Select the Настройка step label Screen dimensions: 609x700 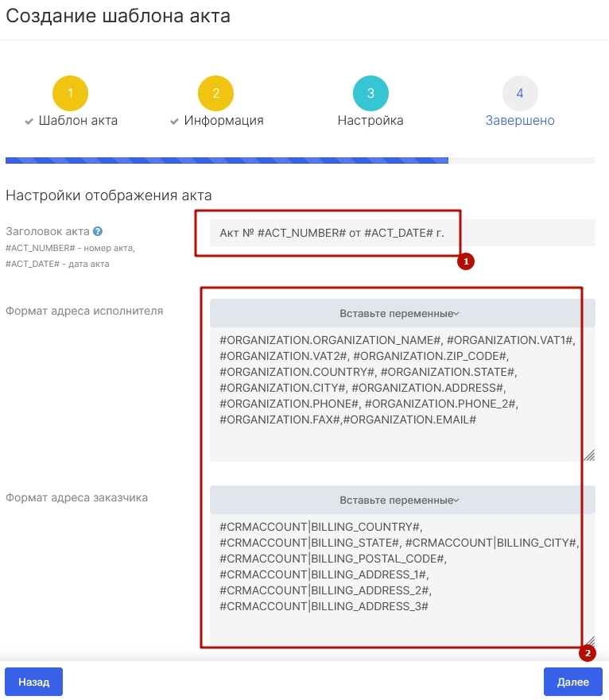point(370,121)
